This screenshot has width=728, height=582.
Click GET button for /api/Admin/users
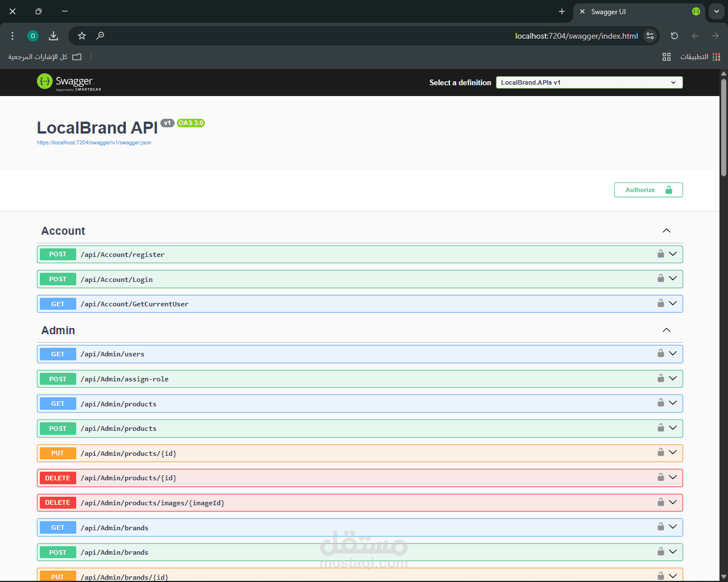click(57, 354)
